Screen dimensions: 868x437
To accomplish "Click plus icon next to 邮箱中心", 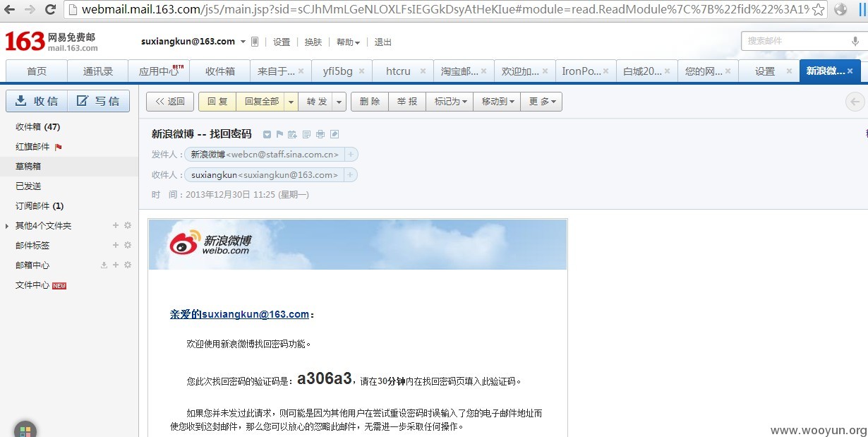I will tap(116, 265).
